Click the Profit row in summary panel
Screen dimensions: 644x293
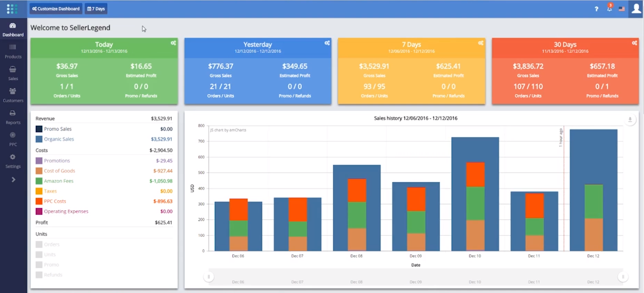104,223
